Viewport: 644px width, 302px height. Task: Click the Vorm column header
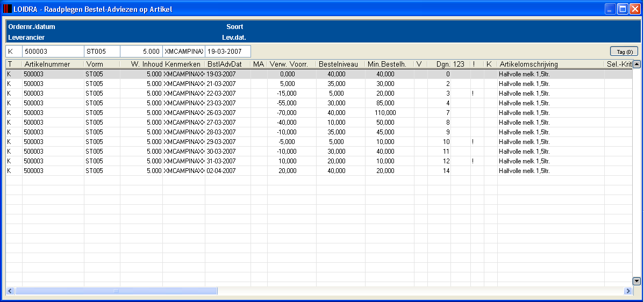point(102,64)
